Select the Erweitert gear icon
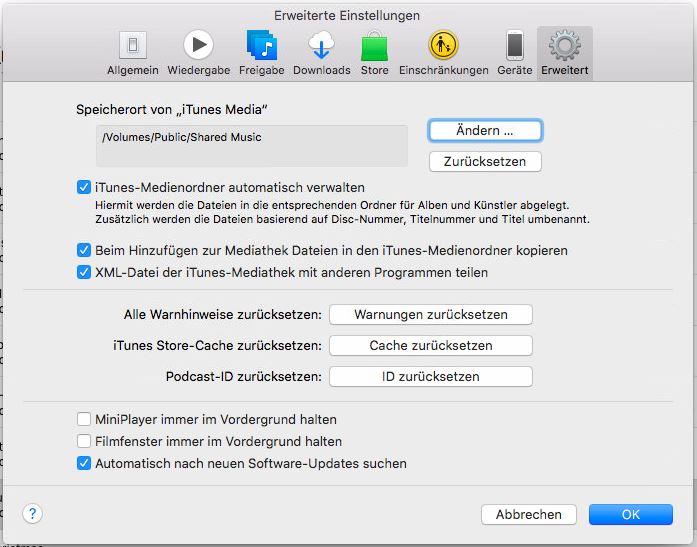The height and width of the screenshot is (547, 697). click(565, 53)
